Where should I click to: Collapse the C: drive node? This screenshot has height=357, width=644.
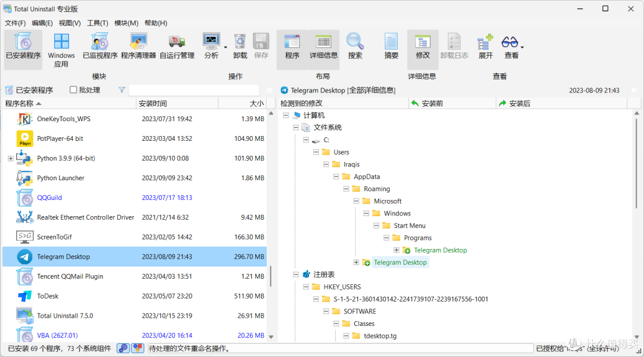coord(306,140)
